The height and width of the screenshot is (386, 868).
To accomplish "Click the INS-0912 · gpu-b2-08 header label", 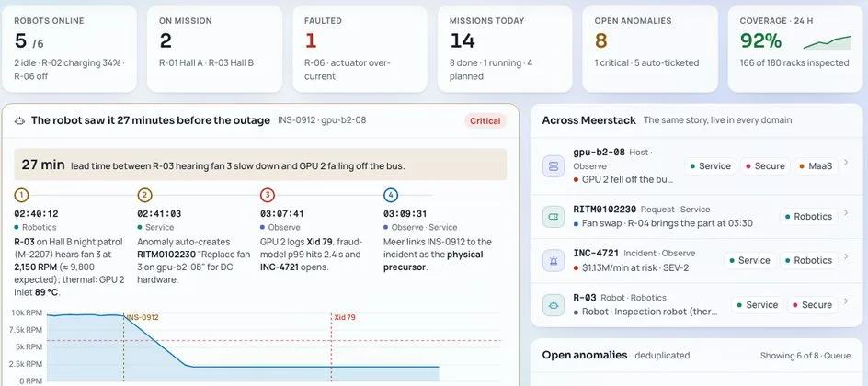I will tap(322, 120).
